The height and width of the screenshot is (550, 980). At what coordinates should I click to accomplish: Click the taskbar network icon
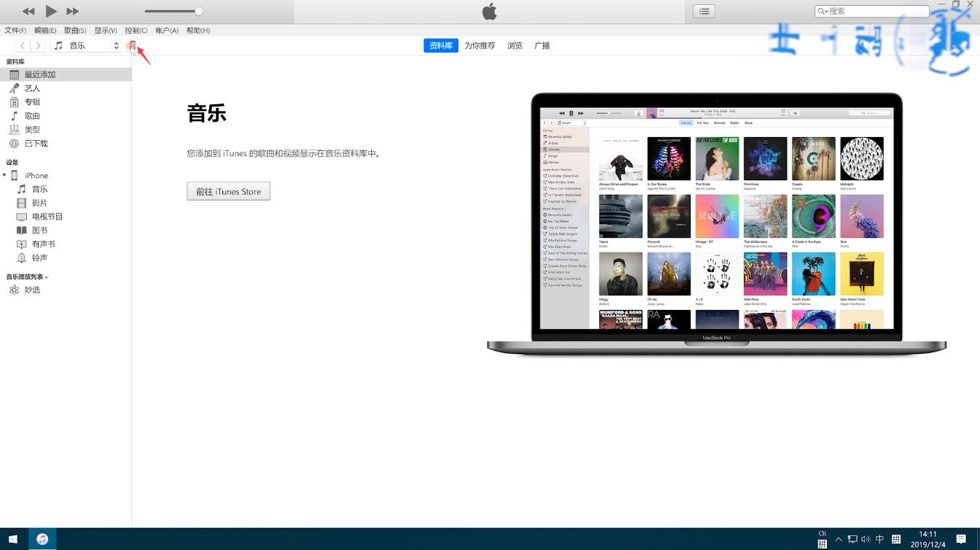click(852, 540)
